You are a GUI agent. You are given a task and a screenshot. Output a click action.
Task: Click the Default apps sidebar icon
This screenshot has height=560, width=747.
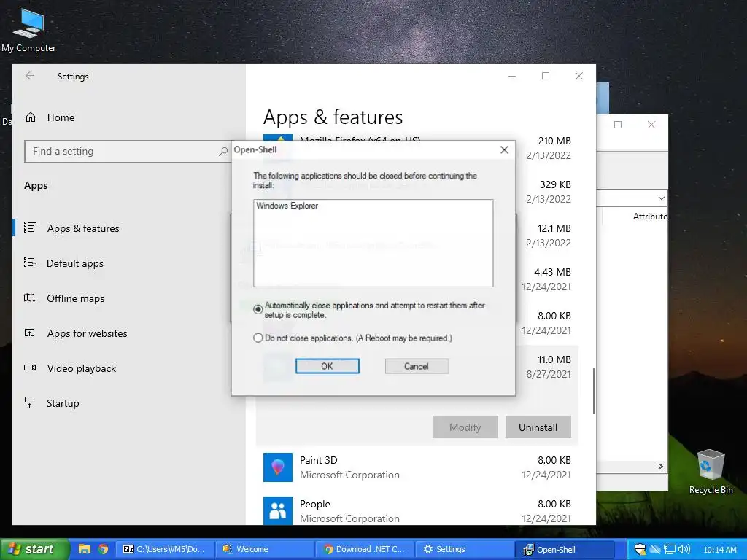click(29, 262)
